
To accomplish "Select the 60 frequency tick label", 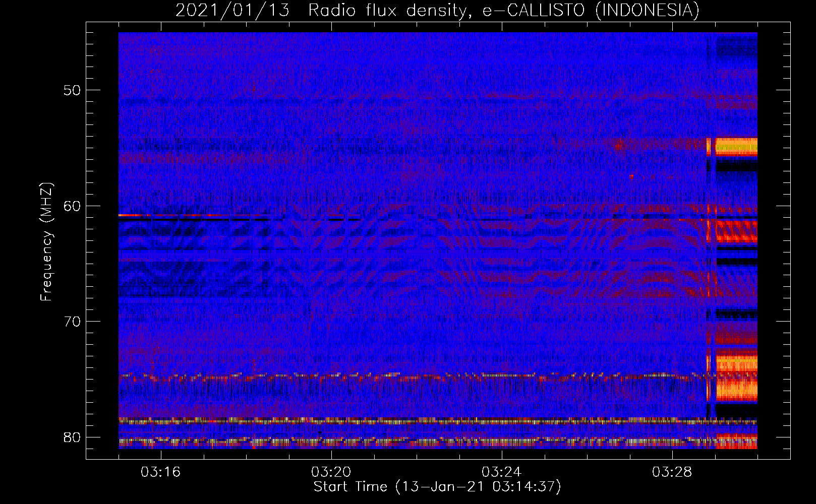I will (x=72, y=206).
